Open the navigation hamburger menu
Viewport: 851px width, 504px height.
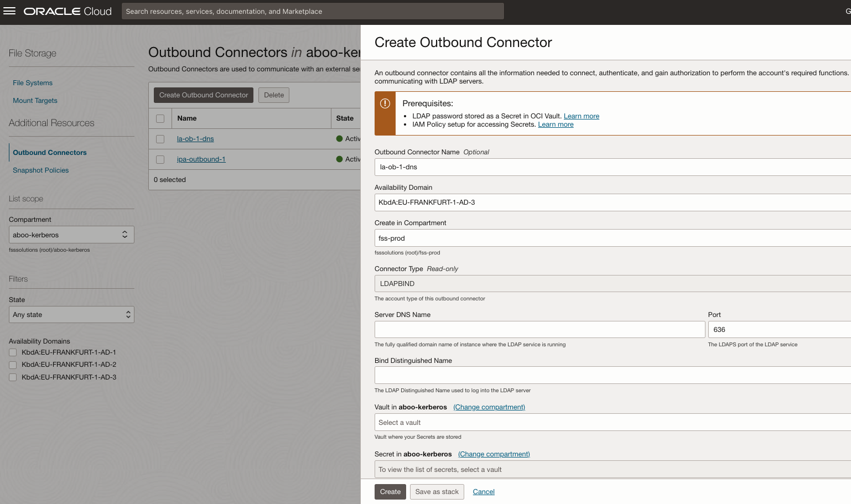pyautogui.click(x=9, y=11)
